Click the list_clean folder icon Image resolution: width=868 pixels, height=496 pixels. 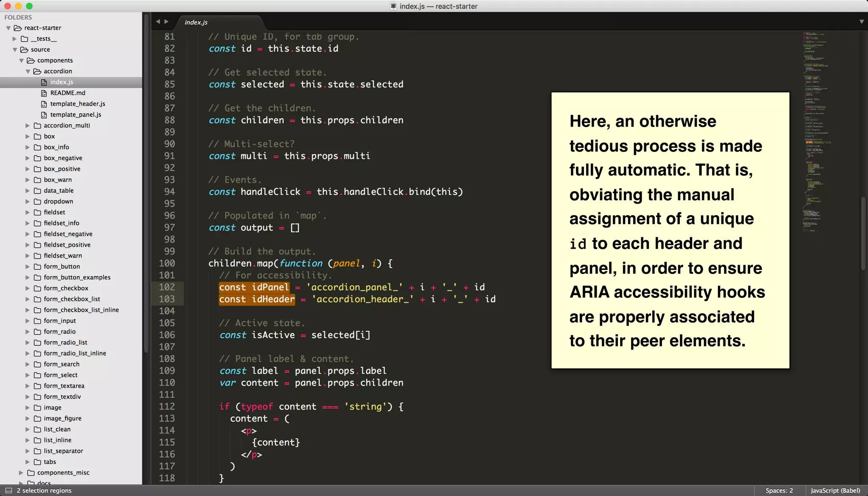pos(37,429)
